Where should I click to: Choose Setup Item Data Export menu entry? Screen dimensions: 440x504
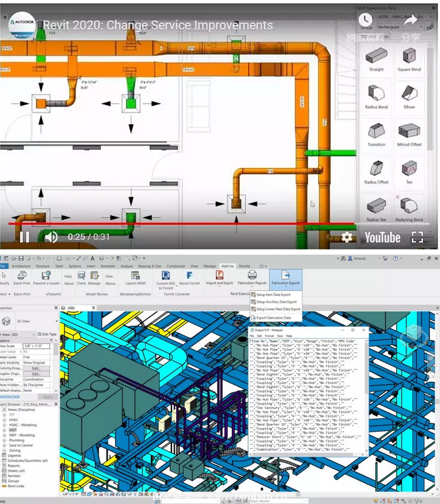pyautogui.click(x=276, y=295)
